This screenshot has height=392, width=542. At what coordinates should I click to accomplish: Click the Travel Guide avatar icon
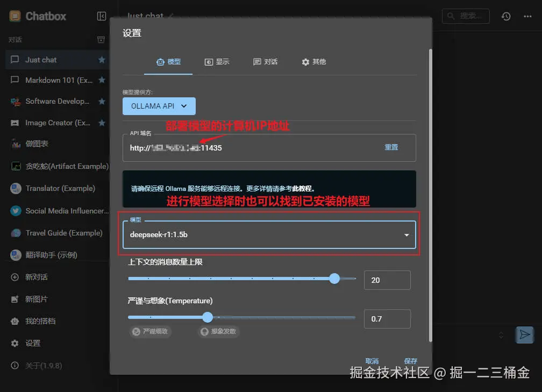pyautogui.click(x=16, y=233)
